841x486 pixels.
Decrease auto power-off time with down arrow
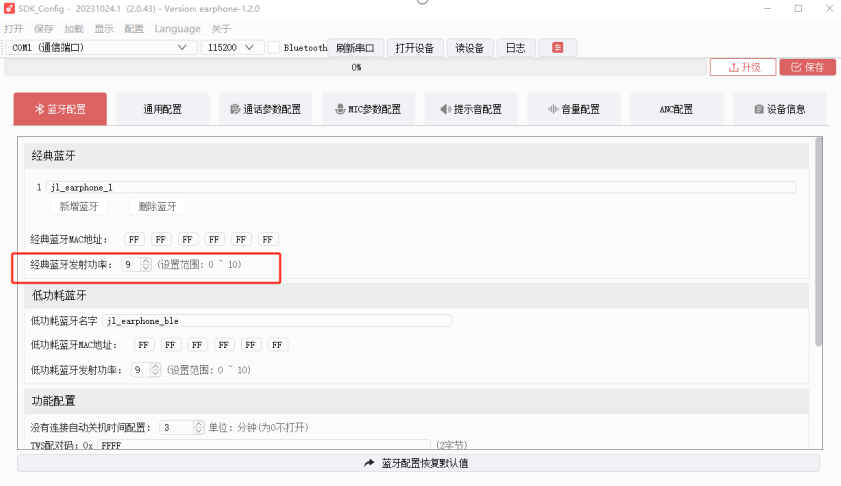199,431
